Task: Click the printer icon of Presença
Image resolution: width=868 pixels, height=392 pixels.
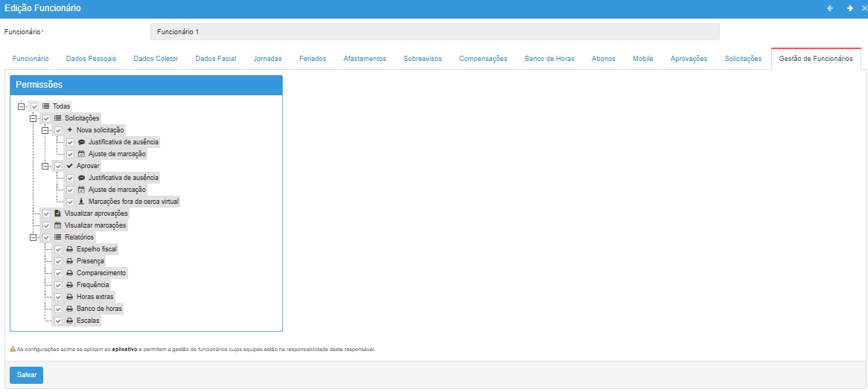Action: 70,261
